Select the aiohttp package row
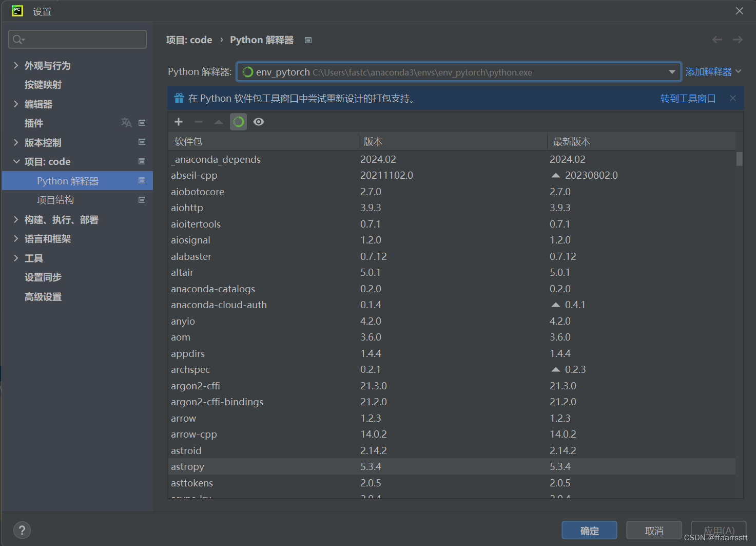 452,208
